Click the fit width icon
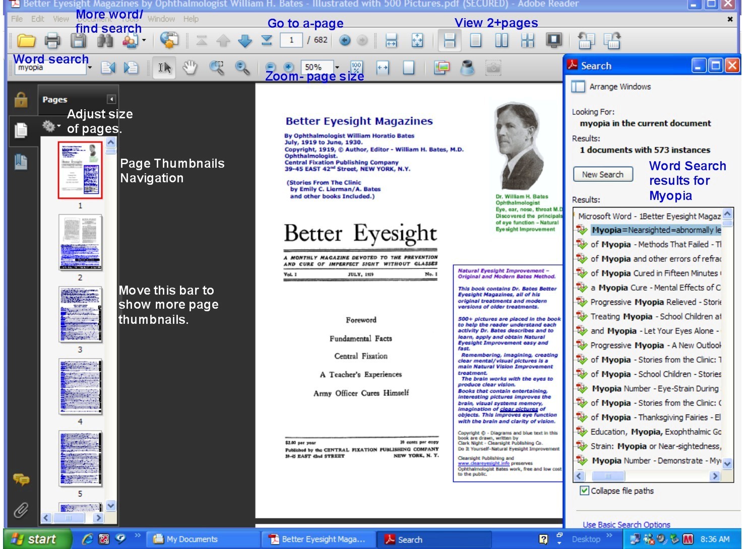 tap(383, 67)
